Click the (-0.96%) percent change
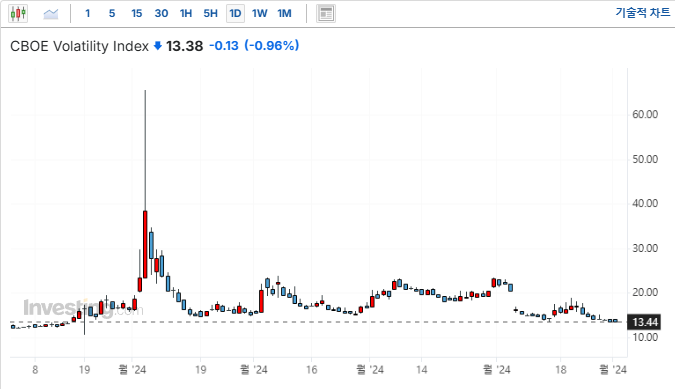 click(272, 46)
